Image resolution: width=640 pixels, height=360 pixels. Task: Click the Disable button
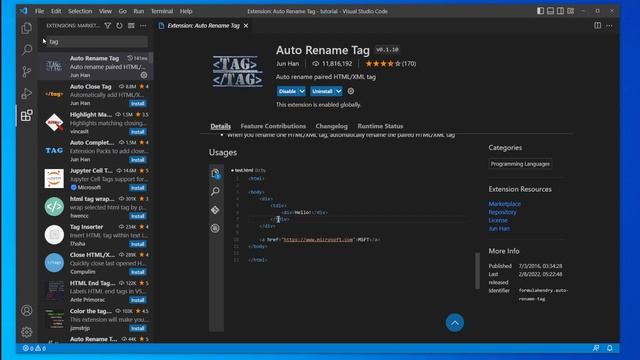(x=287, y=91)
